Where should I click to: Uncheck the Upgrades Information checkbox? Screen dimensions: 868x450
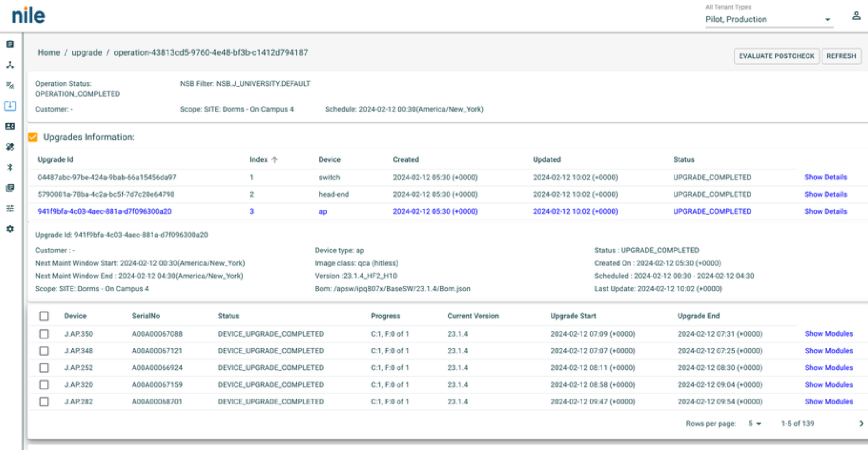33,137
